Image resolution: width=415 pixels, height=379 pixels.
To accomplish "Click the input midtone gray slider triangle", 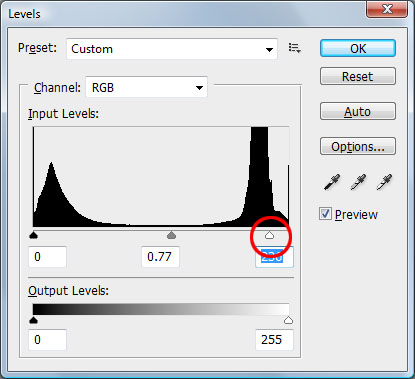I will (171, 236).
